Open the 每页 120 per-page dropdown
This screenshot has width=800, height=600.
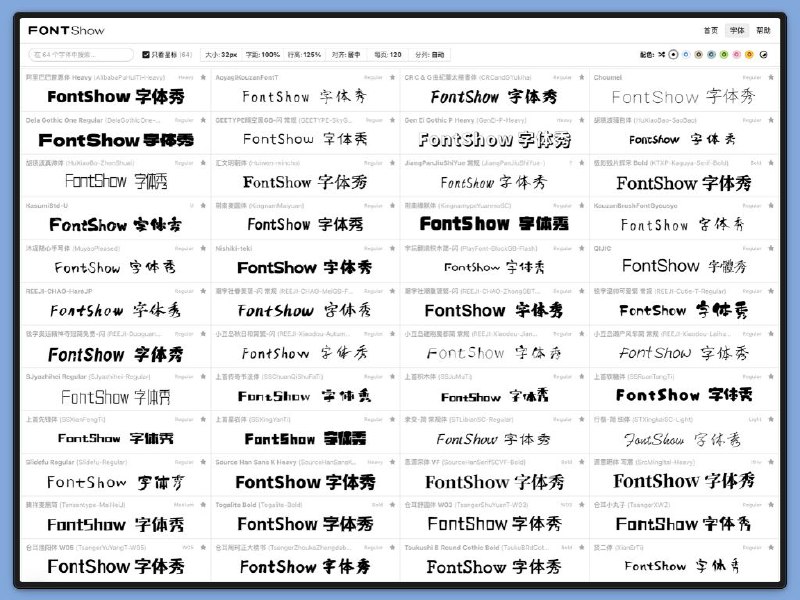[x=388, y=55]
